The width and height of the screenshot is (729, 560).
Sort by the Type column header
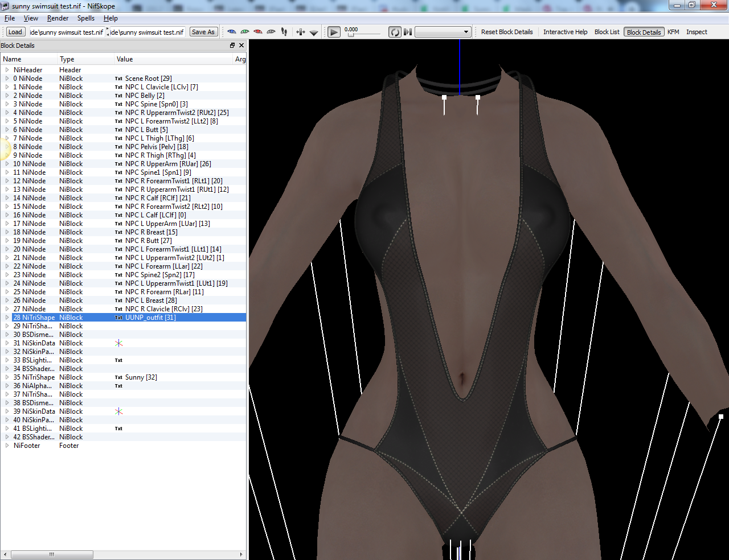(x=85, y=59)
